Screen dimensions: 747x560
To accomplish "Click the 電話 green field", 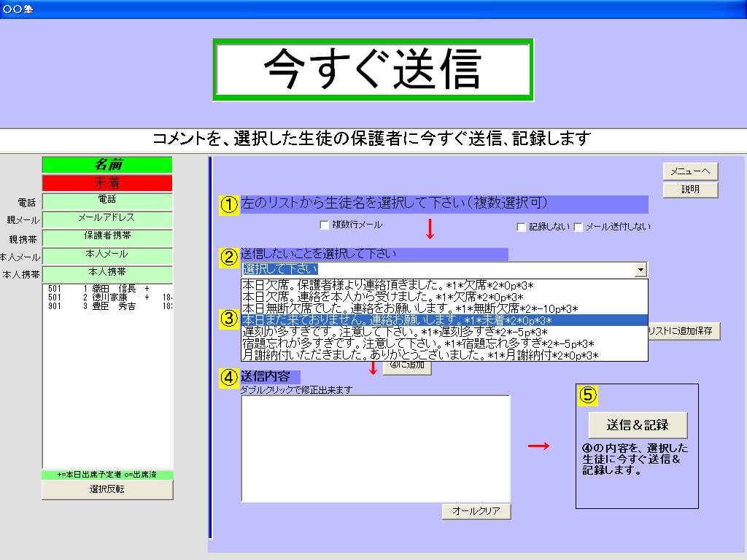I will coord(107,201).
